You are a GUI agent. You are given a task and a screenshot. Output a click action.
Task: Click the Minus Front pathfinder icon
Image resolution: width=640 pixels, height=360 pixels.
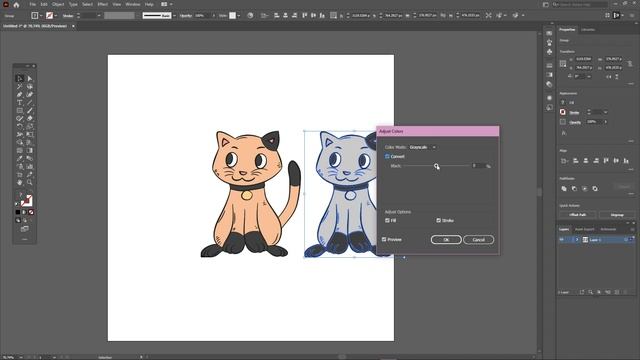tap(574, 189)
